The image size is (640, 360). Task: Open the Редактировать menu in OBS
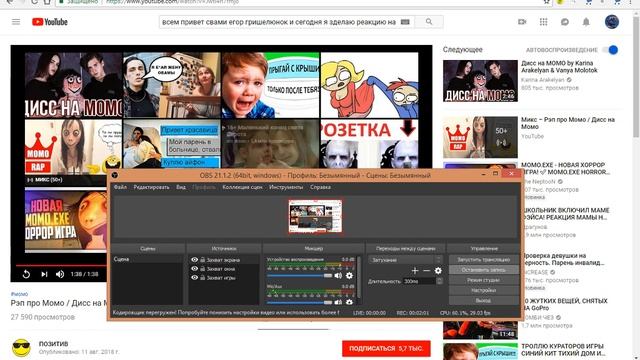point(151,187)
